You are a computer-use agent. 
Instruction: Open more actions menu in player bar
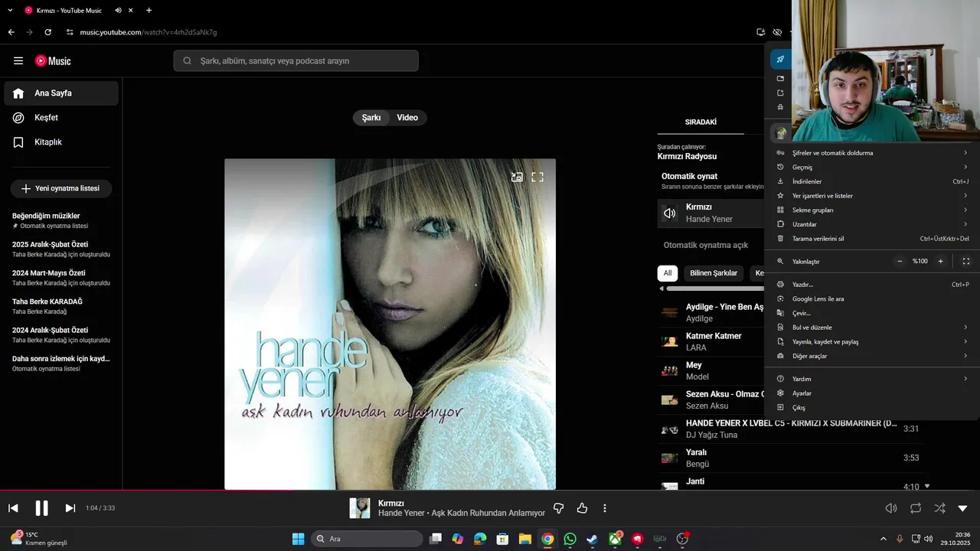click(605, 508)
